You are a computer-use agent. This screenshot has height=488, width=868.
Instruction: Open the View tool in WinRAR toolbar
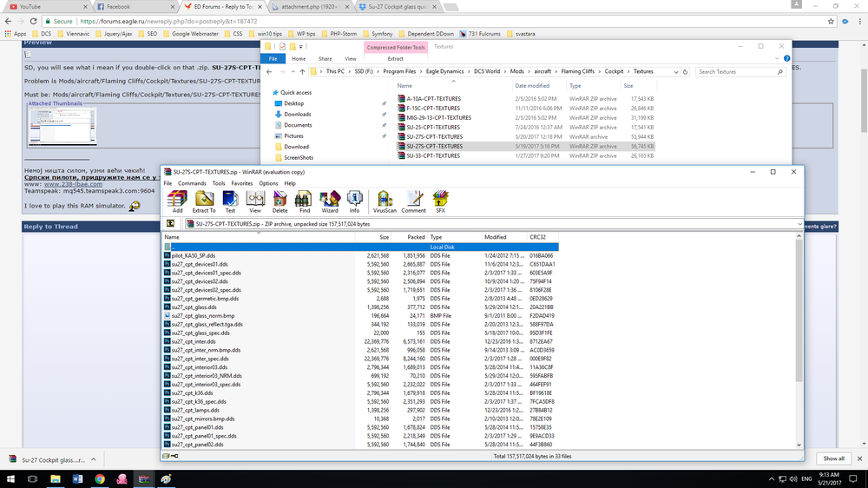click(254, 201)
